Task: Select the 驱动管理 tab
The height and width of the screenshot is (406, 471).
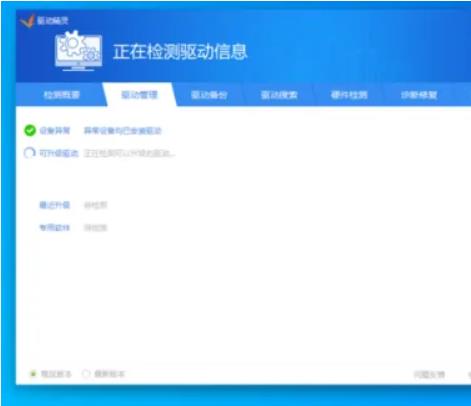Action: [139, 95]
